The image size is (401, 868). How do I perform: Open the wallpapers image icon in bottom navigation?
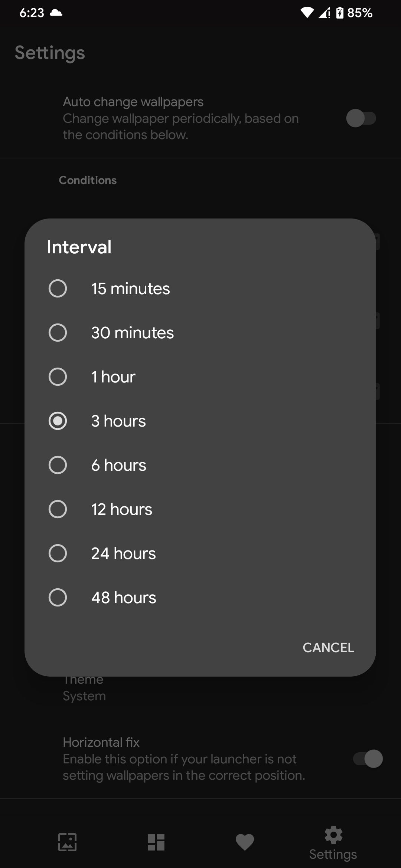point(68,842)
